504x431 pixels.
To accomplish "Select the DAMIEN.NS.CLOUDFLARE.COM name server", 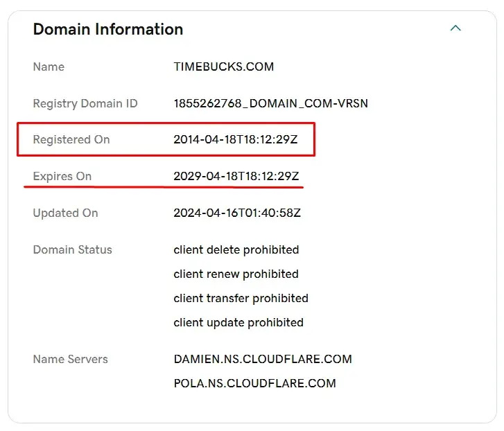I will pos(263,359).
